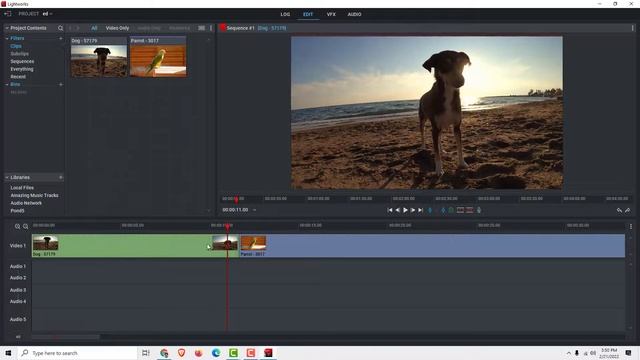Collapse the Filters section

[7, 38]
